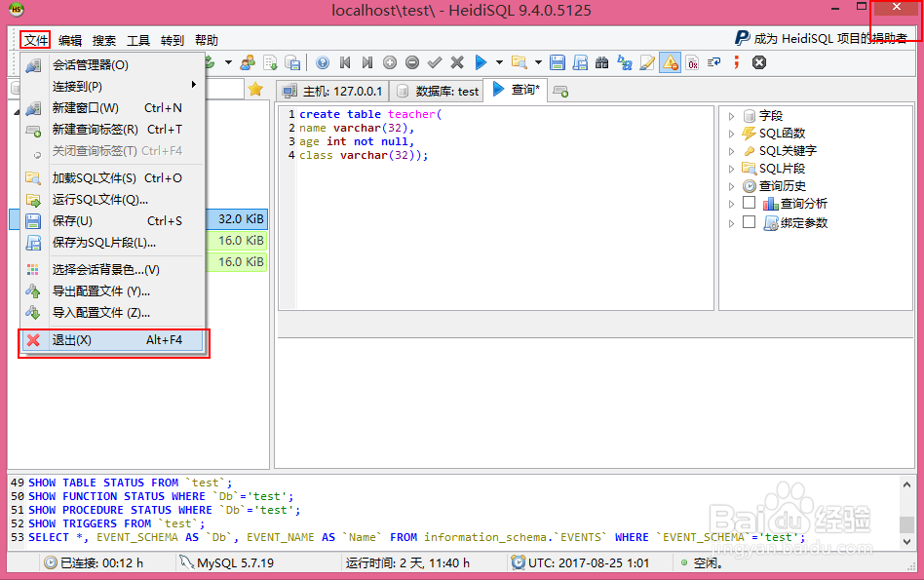Click the blue help question mark icon
The image size is (924, 580).
(x=323, y=62)
